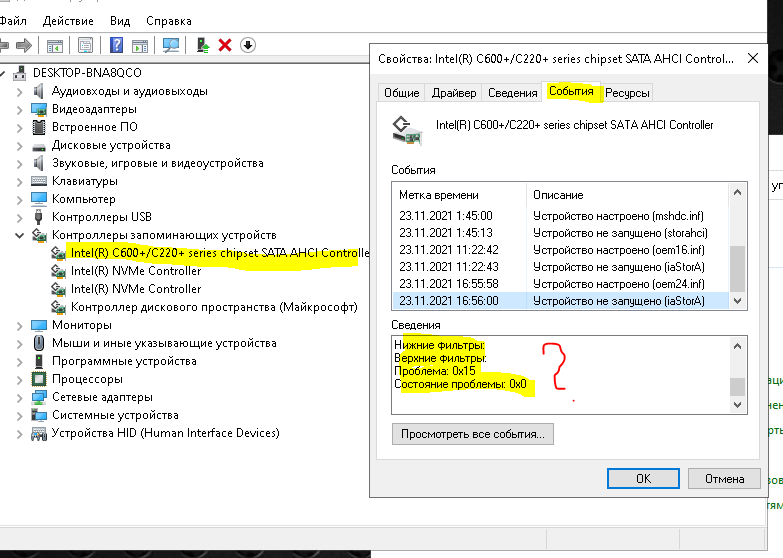Screen dimensions: 783x558
Task: Switch to the Драйвер tab
Action: click(454, 93)
